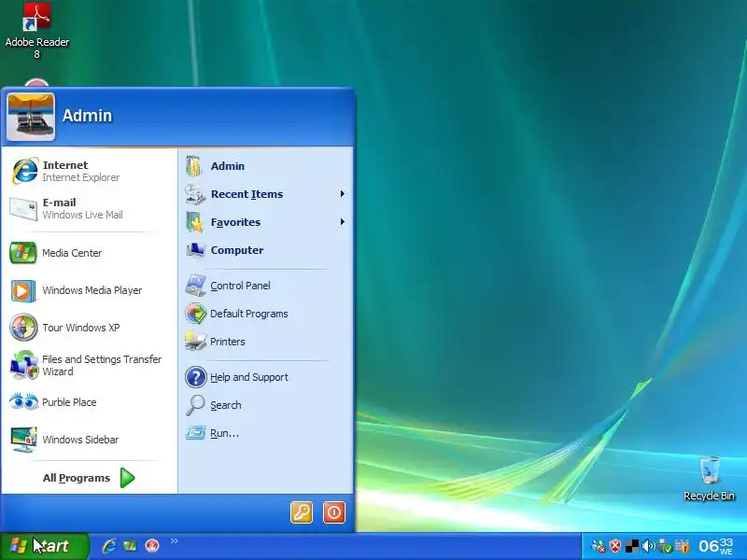Viewport: 747px width, 560px height.
Task: Expand All Programs list
Action: (89, 478)
